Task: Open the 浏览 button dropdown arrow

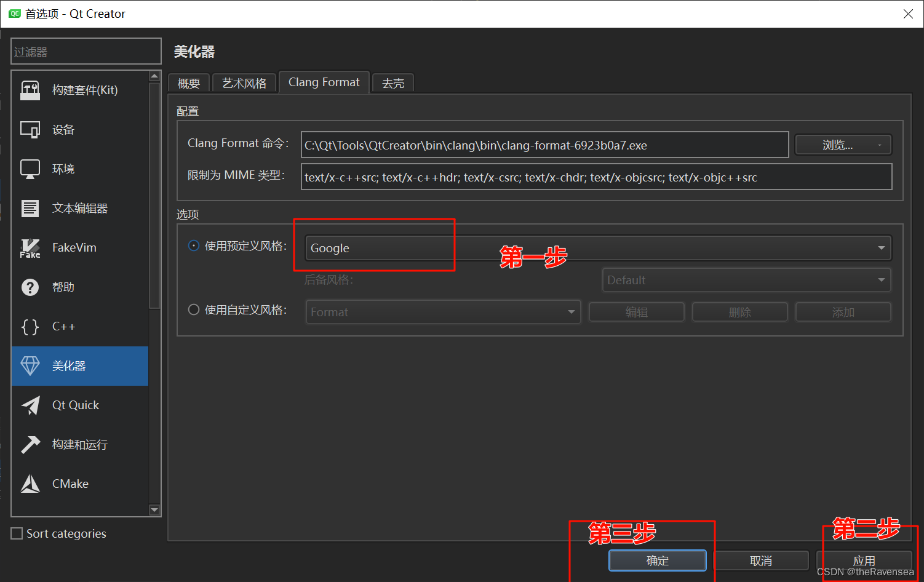Action: tap(880, 145)
